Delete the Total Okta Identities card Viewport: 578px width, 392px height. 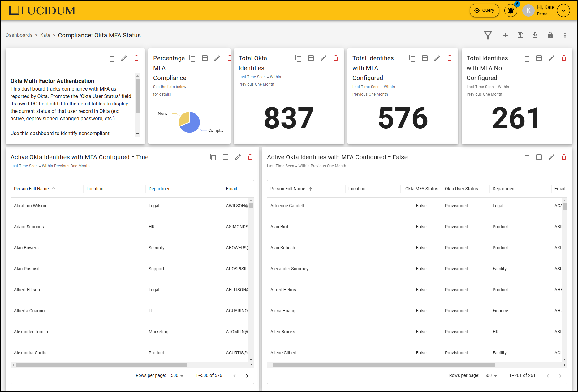tap(336, 58)
